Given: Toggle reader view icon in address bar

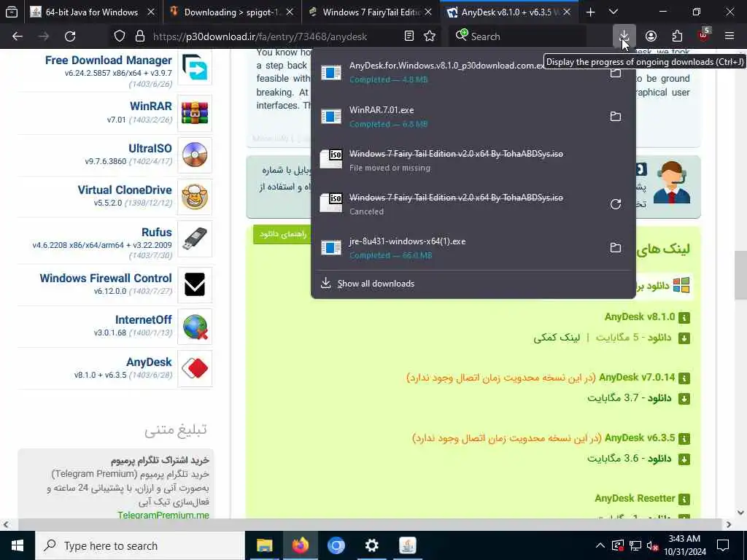Looking at the screenshot, I should [409, 36].
